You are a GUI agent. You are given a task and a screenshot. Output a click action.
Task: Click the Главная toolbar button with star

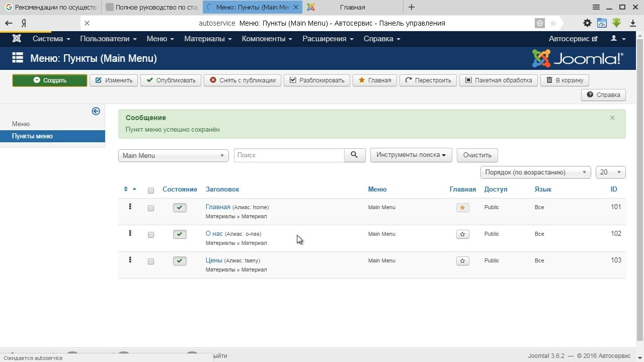click(375, 80)
